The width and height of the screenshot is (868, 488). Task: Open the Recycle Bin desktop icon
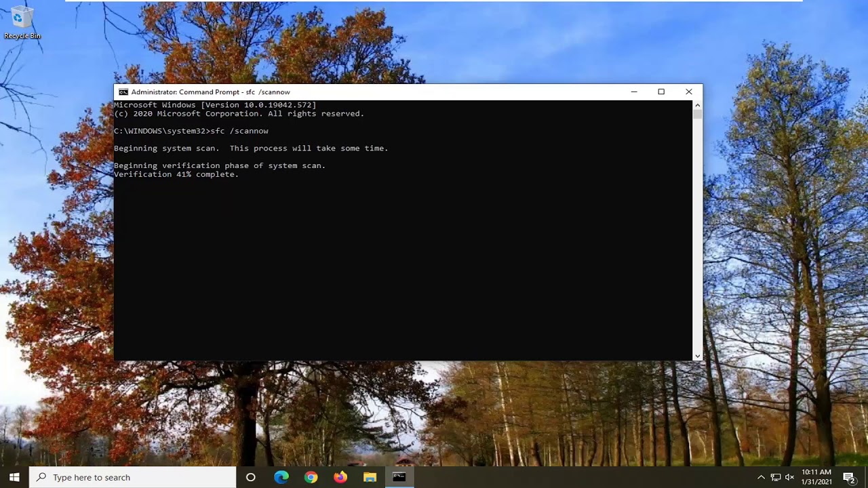(22, 23)
